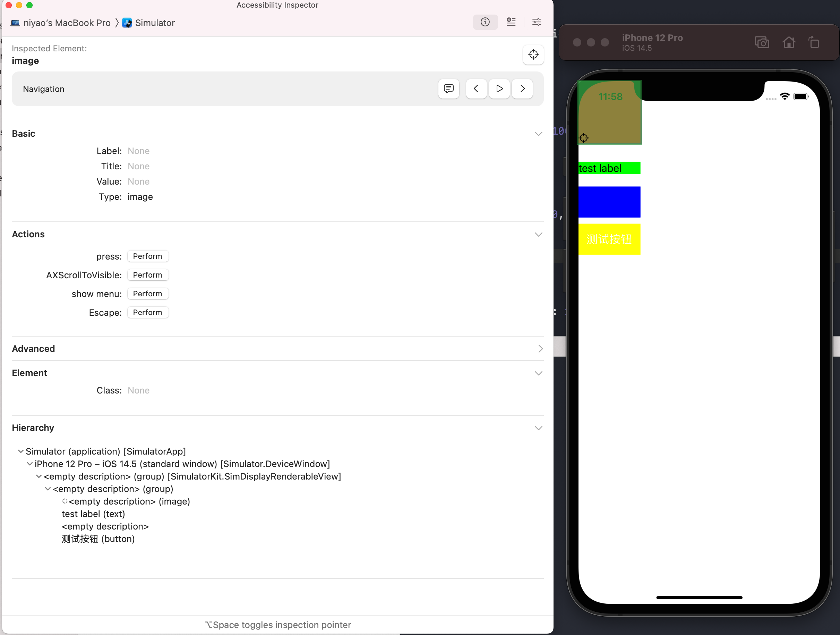Start auto navigation play button

pos(499,89)
